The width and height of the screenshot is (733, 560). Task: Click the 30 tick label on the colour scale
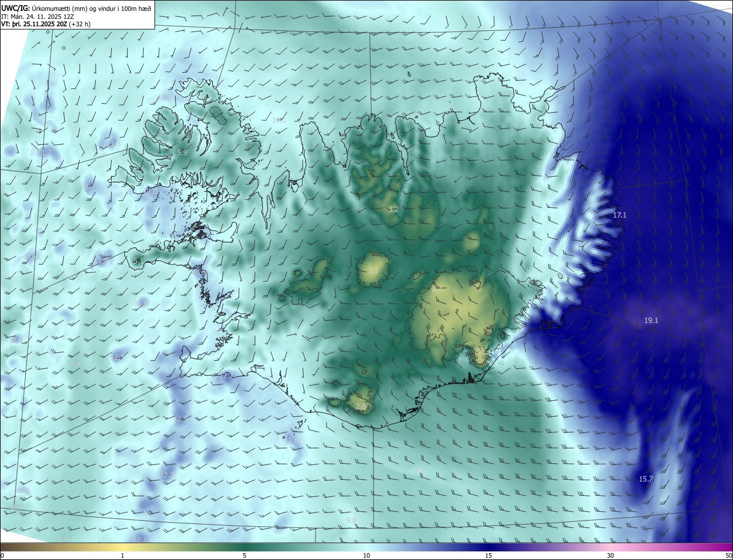[x=610, y=555]
